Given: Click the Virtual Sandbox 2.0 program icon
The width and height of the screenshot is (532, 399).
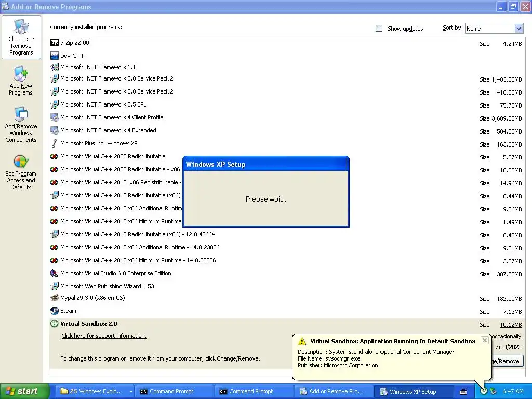Looking at the screenshot, I should coord(54,324).
